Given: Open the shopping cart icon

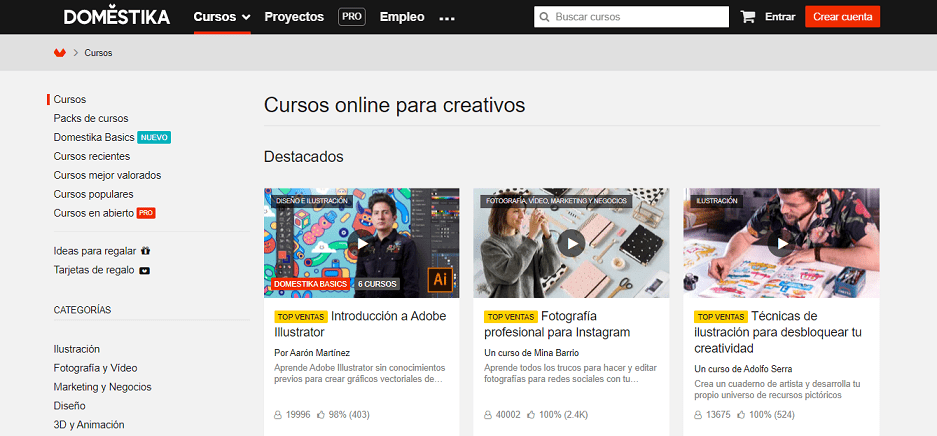Looking at the screenshot, I should pos(748,17).
